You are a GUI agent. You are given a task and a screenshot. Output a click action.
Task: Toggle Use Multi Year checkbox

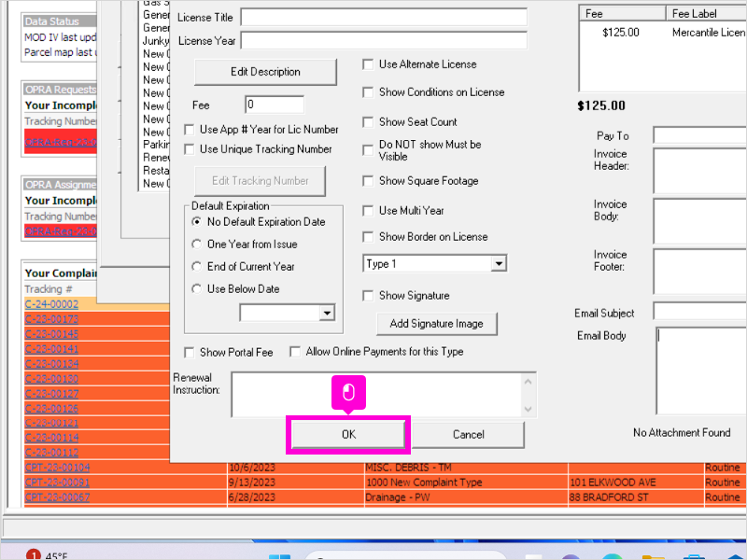click(x=368, y=211)
